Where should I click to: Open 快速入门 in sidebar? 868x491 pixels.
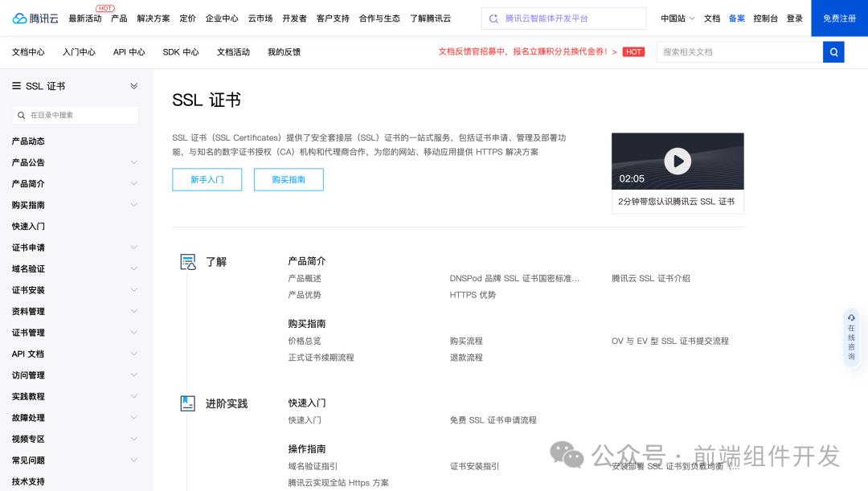[x=28, y=226]
